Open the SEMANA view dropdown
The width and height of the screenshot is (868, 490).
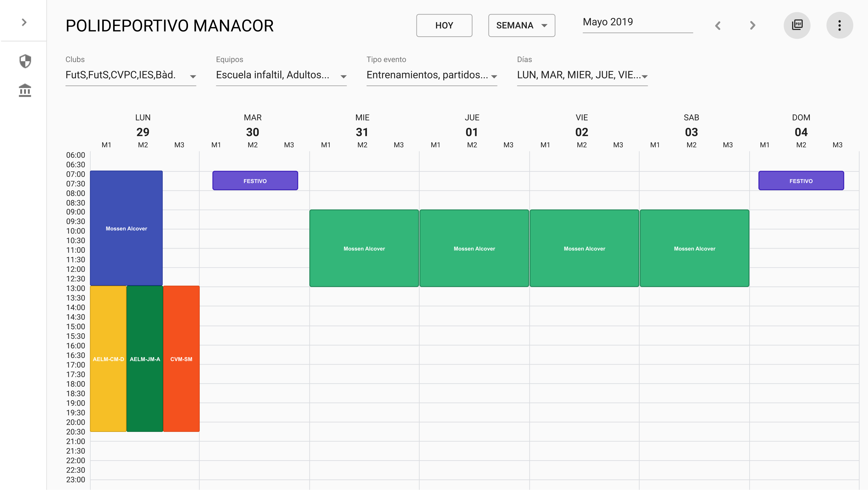522,25
